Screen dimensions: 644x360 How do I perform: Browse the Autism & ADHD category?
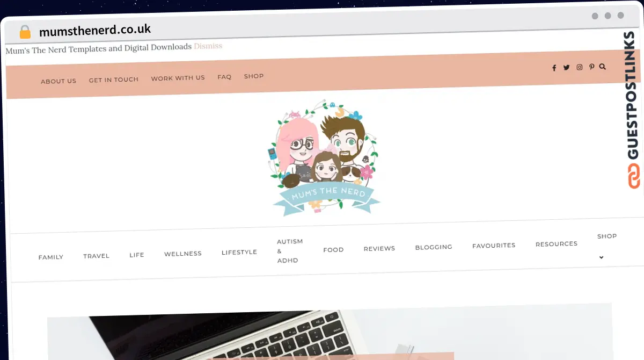tap(290, 251)
